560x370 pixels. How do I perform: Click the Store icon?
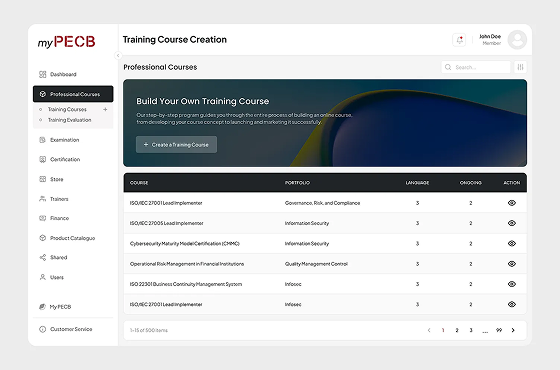[x=42, y=179]
